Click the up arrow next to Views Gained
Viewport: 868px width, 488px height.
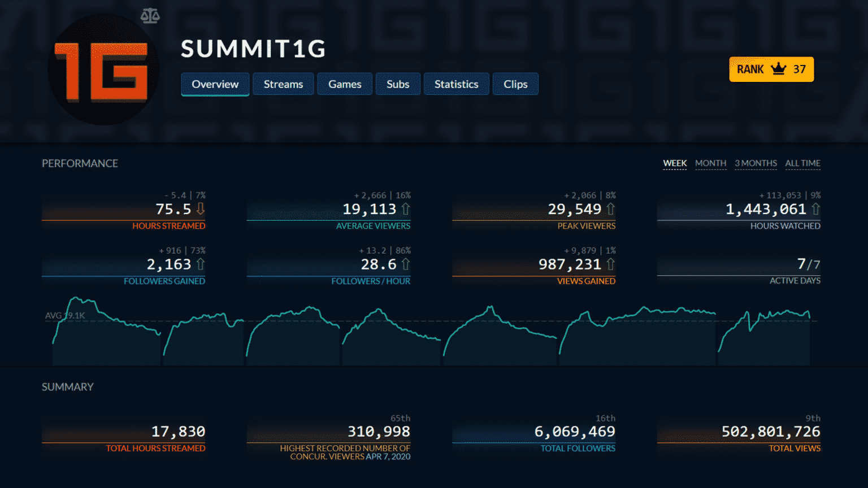coord(611,264)
